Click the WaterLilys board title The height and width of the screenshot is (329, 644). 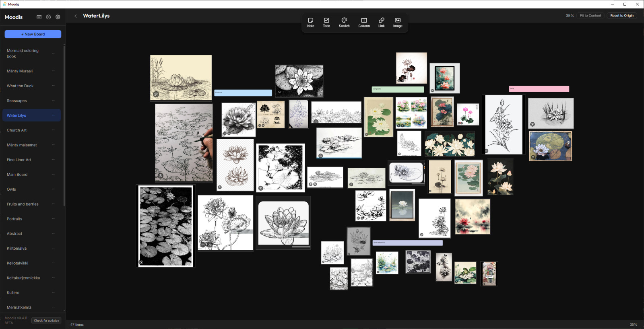point(96,16)
